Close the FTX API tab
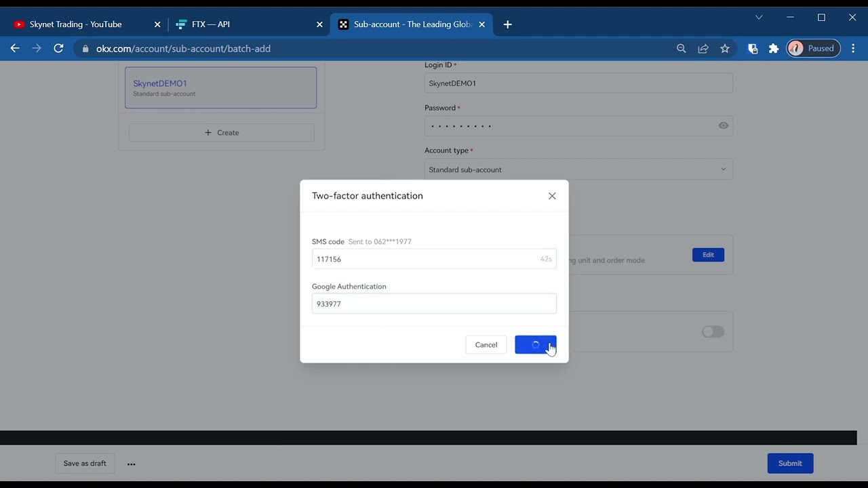This screenshot has height=488, width=868. [319, 24]
